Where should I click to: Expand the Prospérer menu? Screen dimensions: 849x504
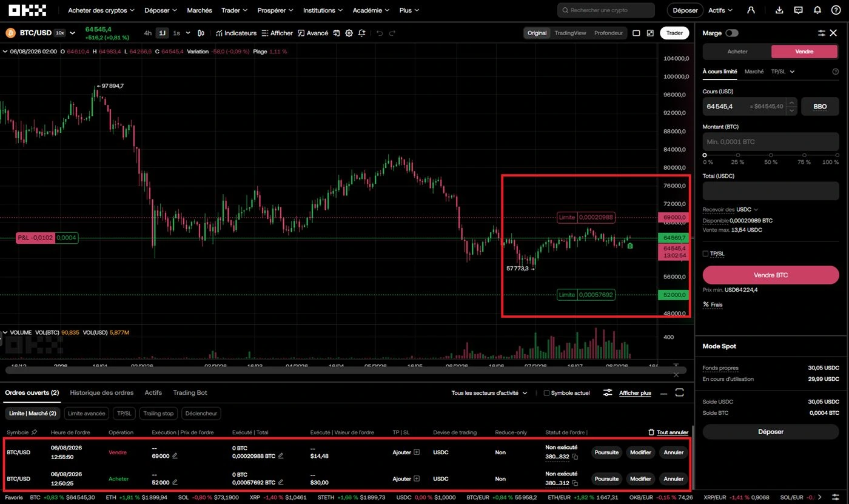275,10
